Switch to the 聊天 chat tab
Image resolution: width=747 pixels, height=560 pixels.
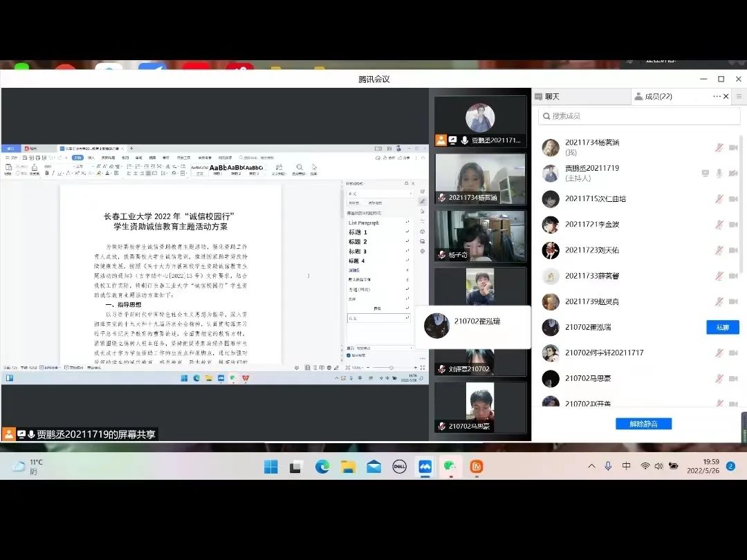[552, 97]
